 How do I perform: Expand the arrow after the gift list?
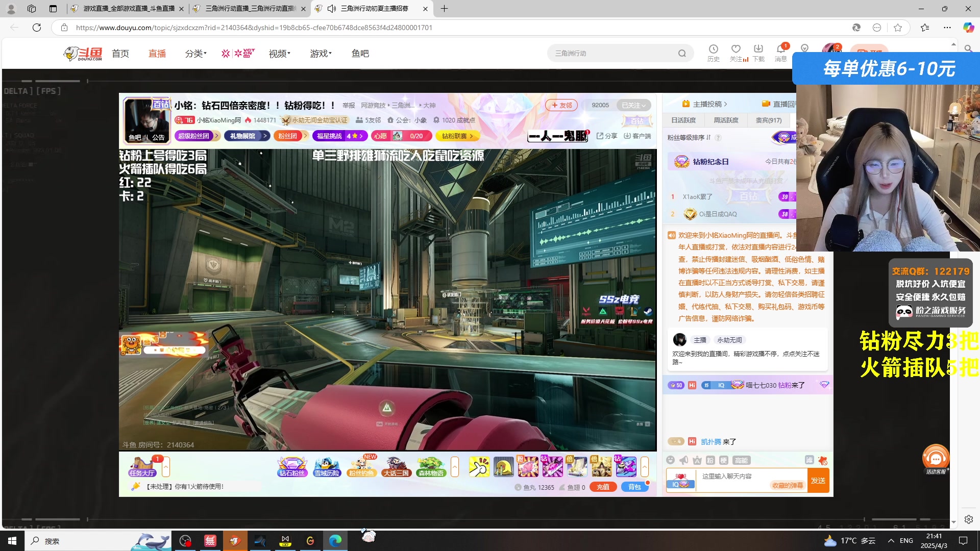point(645,466)
